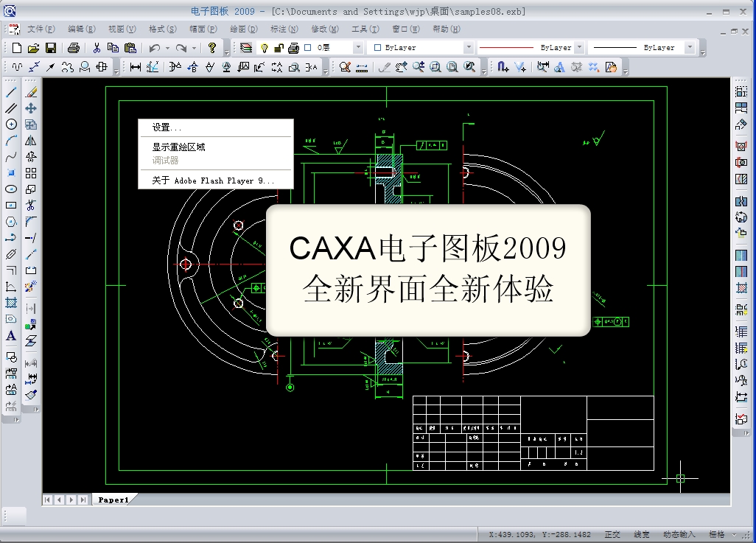Switch to the Paper1 tab
The image size is (756, 543).
point(113,500)
